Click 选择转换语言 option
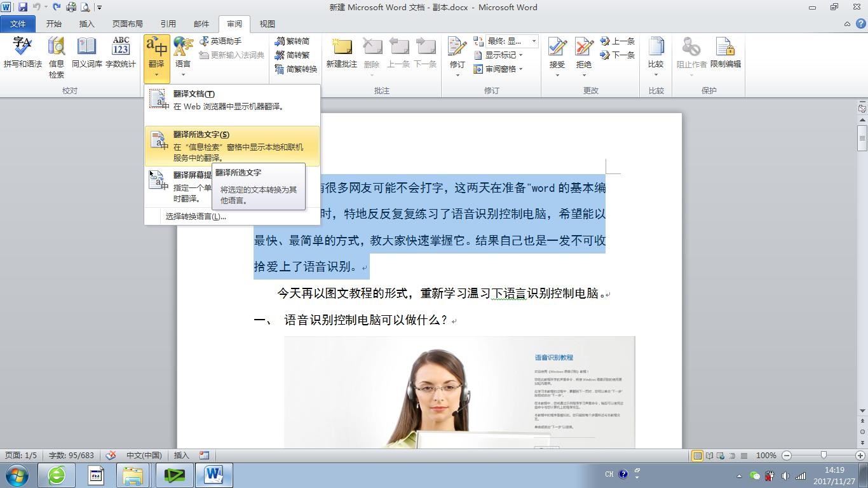The width and height of the screenshot is (868, 488). click(x=195, y=216)
